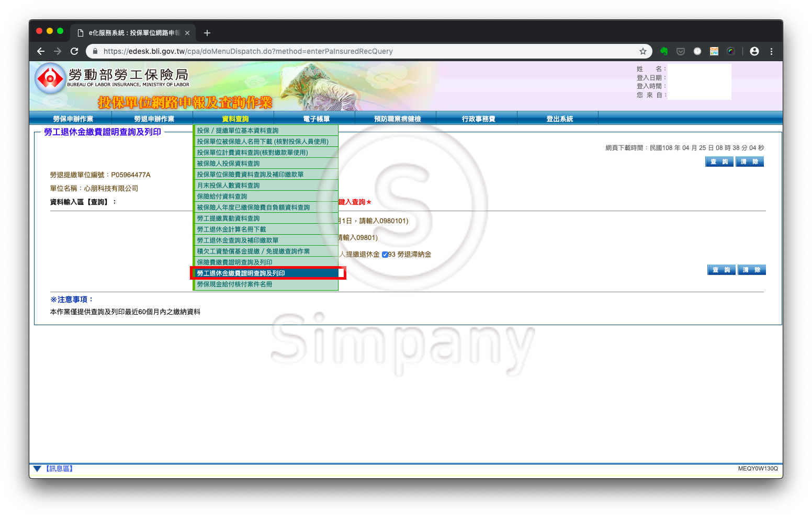Open the Pocket extension in toolbar
The height and width of the screenshot is (517, 812).
click(681, 51)
